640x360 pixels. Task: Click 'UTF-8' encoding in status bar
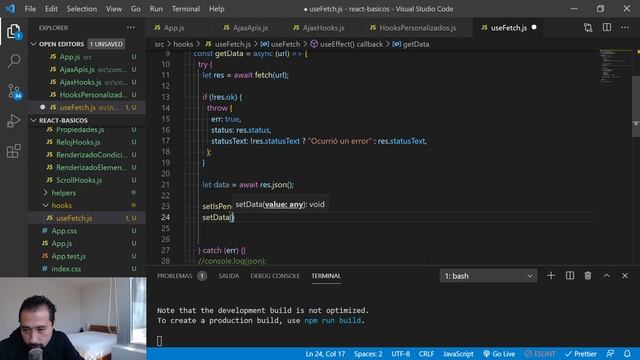click(400, 354)
